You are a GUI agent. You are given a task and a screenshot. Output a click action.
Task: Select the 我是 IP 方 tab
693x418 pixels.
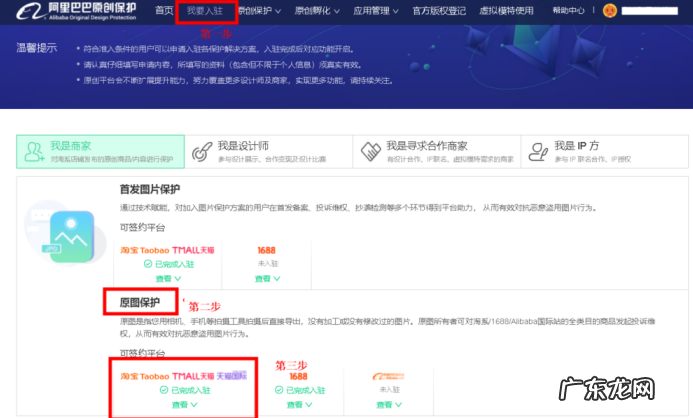[605, 152]
